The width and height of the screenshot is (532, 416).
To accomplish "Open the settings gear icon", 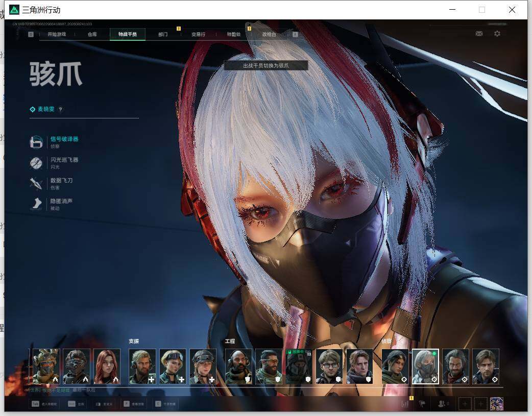I will [497, 34].
